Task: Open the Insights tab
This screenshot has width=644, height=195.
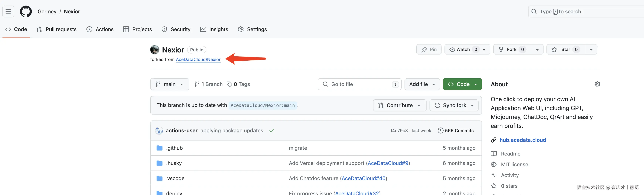Action: (x=214, y=29)
